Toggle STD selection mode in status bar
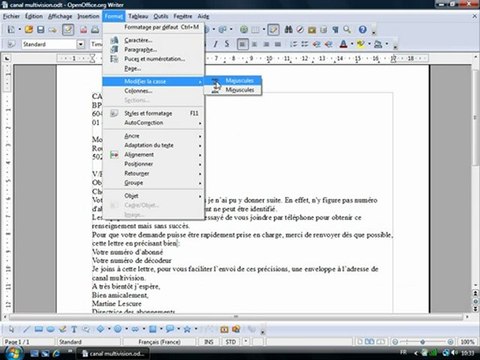This screenshot has height=360, width=480. pos(231,342)
